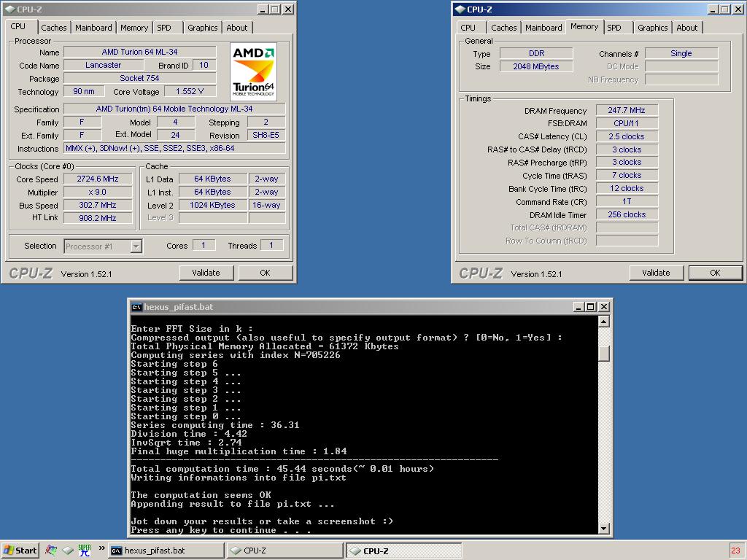Click Validate button in left CPU-Z window
Screen dimensions: 747x560
(206, 273)
